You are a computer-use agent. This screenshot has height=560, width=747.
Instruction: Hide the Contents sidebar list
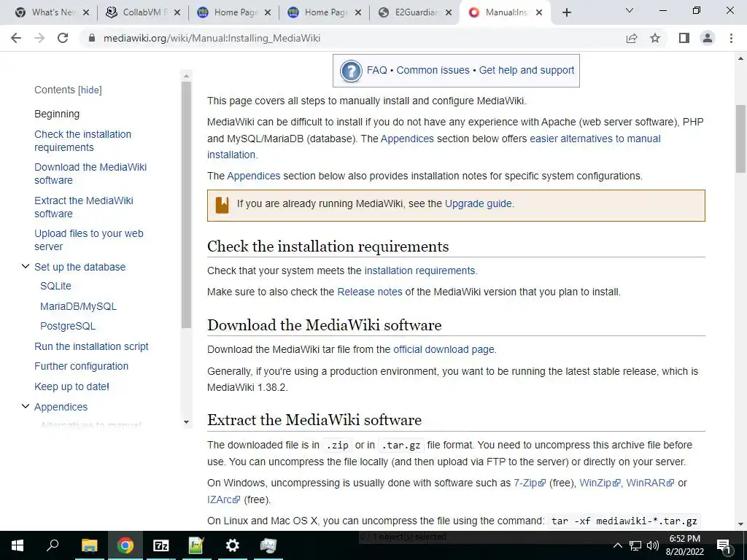tap(90, 90)
